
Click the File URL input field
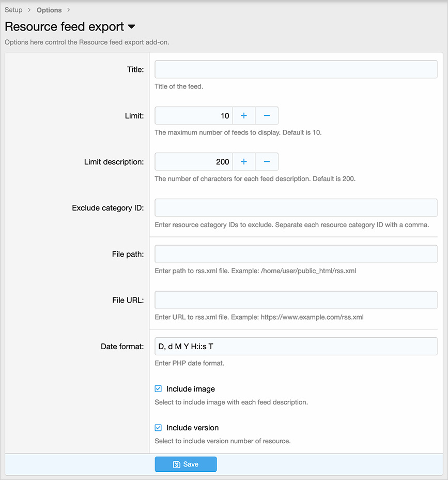(x=296, y=300)
